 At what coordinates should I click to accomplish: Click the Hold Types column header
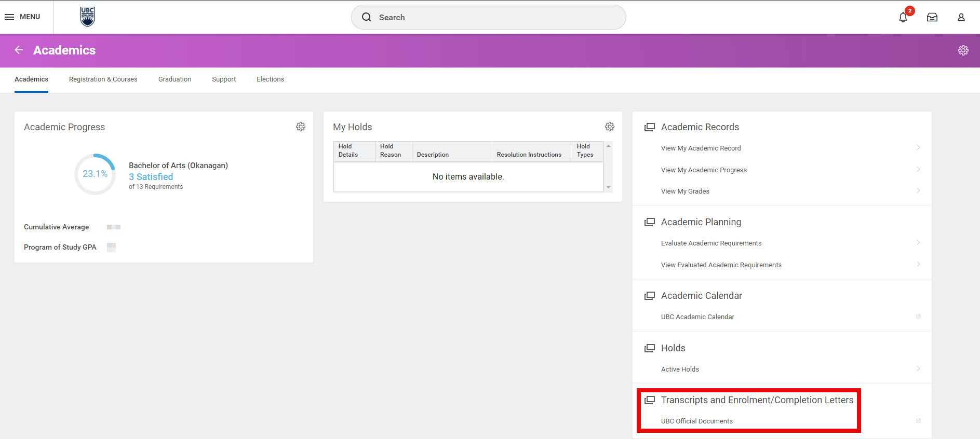point(587,151)
